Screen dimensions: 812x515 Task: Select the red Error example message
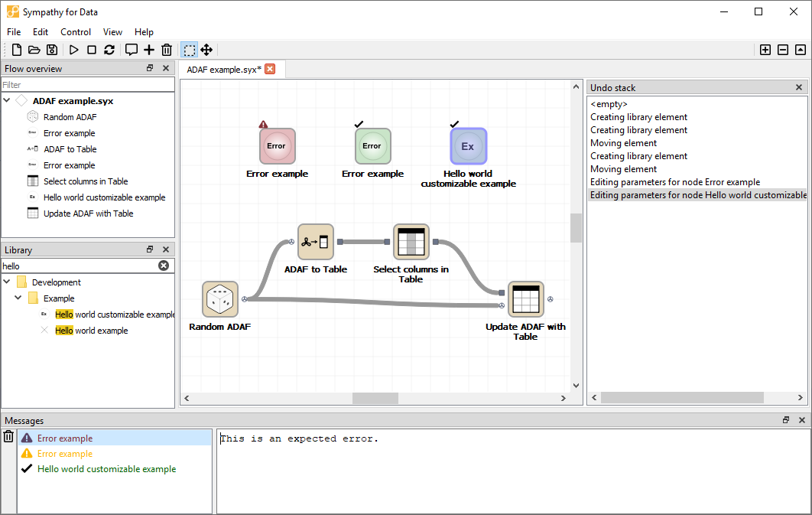[x=65, y=438]
